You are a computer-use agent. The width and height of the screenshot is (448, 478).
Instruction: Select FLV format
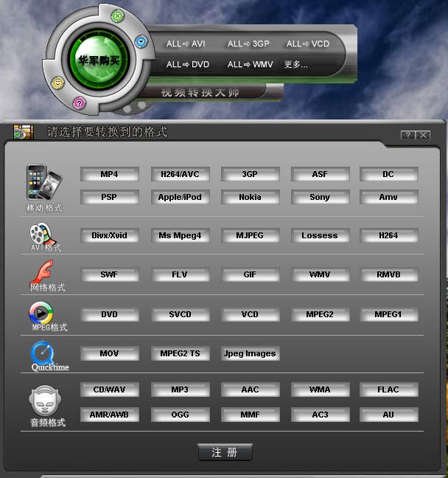click(x=180, y=274)
